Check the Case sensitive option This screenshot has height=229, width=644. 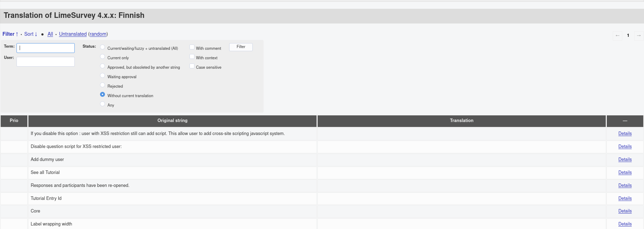pos(192,66)
